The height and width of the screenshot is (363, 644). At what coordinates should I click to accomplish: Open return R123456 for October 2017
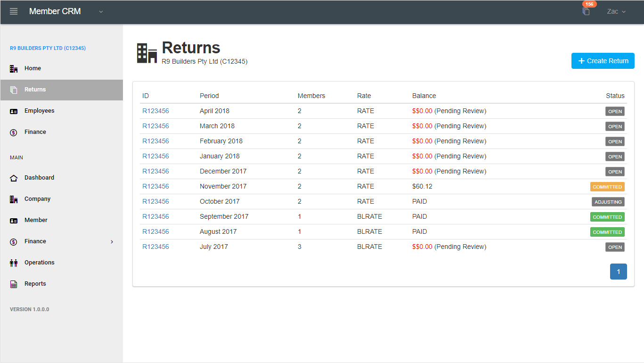click(x=155, y=201)
